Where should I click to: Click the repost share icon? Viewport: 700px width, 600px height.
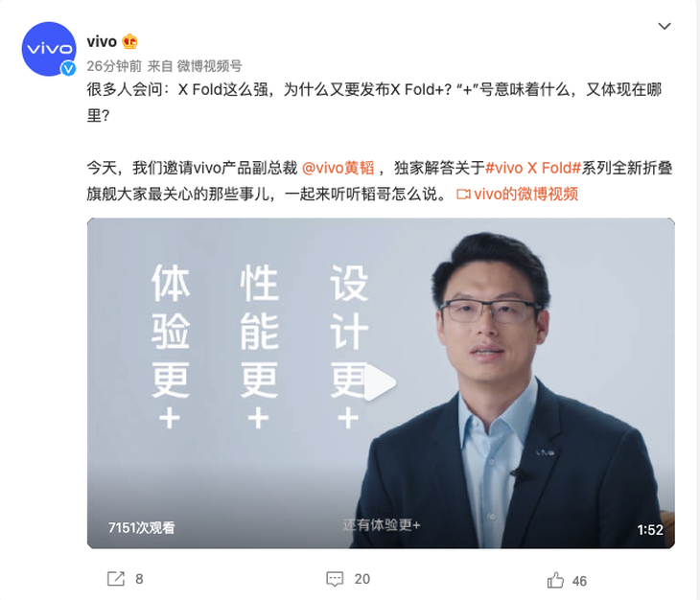[x=116, y=579]
